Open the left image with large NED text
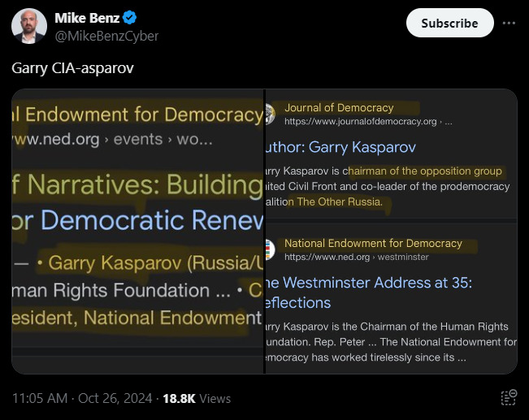The height and width of the screenshot is (420, 529). tap(137, 231)
